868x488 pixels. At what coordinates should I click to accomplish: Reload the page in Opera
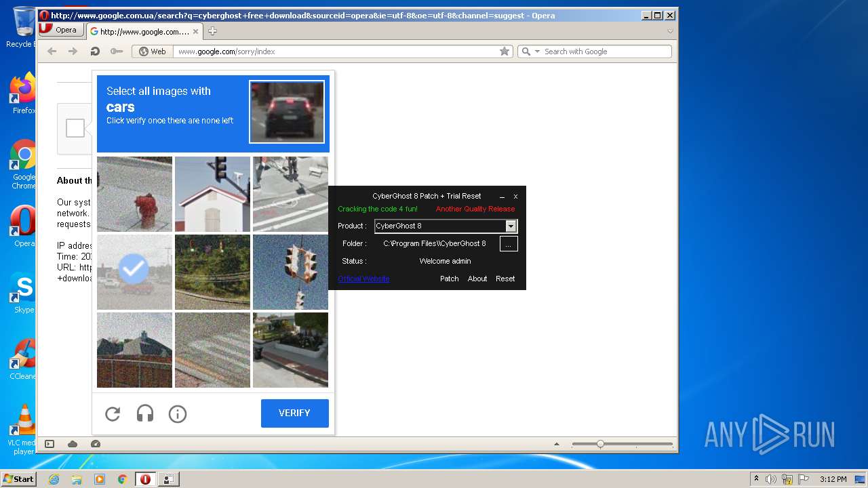95,52
